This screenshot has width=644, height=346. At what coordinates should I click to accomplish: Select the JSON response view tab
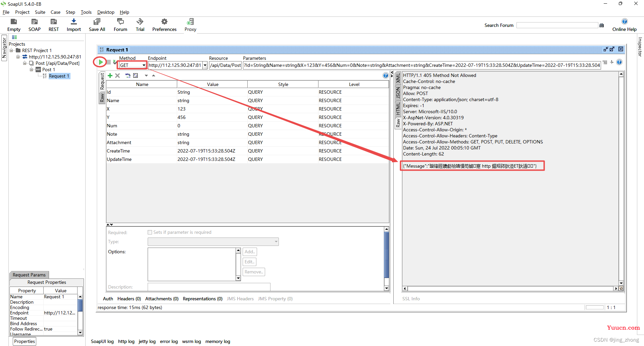(398, 92)
